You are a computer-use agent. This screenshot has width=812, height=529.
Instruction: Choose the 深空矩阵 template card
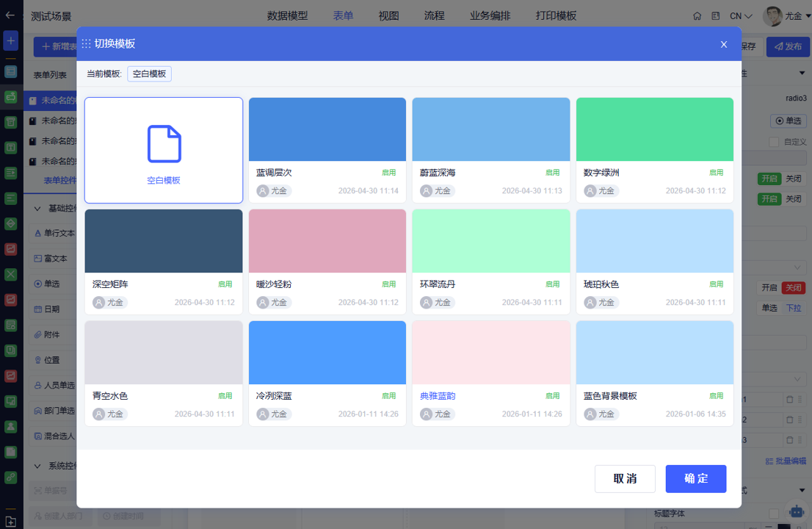click(x=164, y=262)
